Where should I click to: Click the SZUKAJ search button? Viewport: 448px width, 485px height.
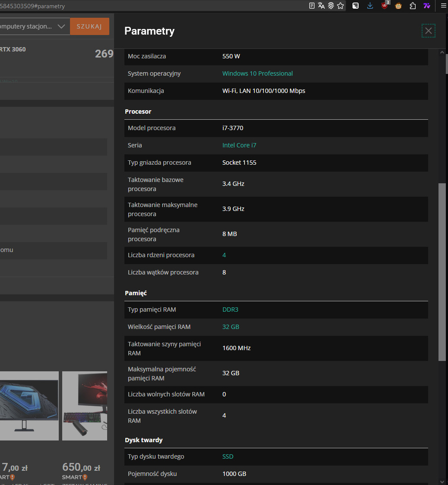89,26
